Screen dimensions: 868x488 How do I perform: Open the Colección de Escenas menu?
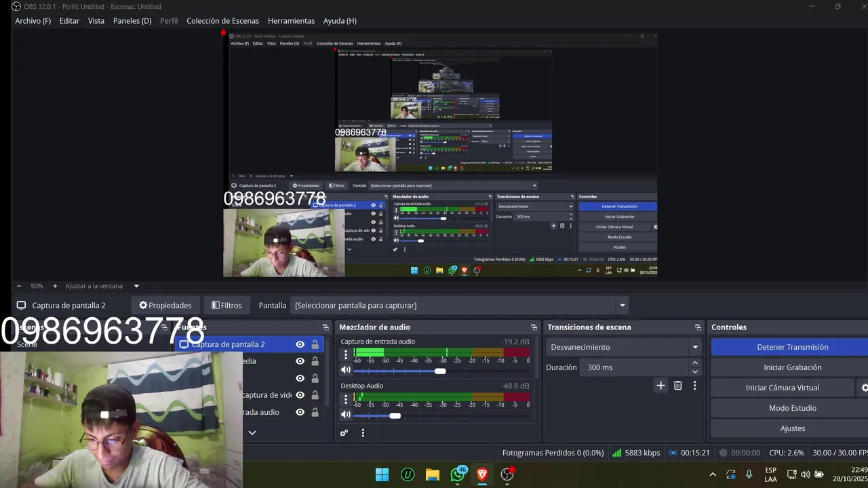point(223,21)
